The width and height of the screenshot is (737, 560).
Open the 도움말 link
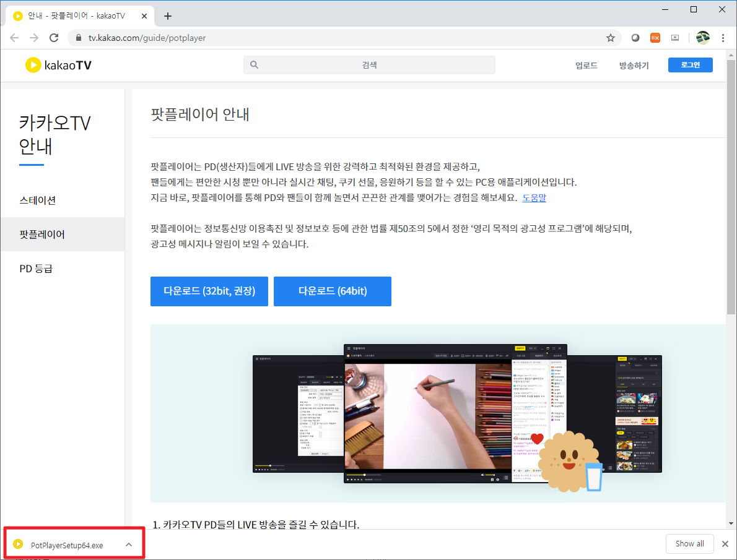click(534, 198)
